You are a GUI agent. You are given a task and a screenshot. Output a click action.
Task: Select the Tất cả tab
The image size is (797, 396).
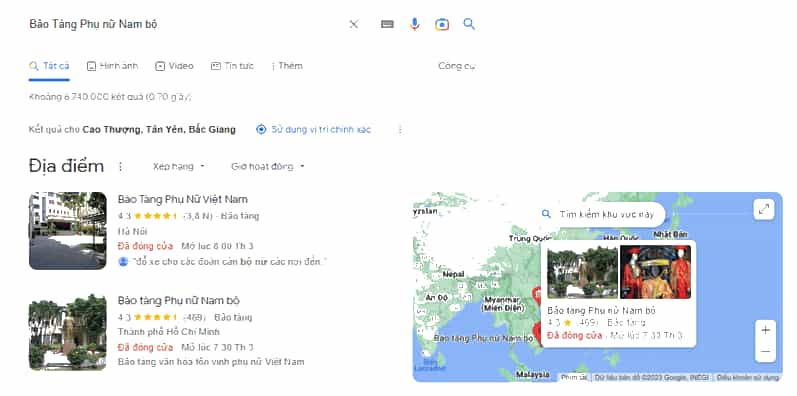[49, 66]
